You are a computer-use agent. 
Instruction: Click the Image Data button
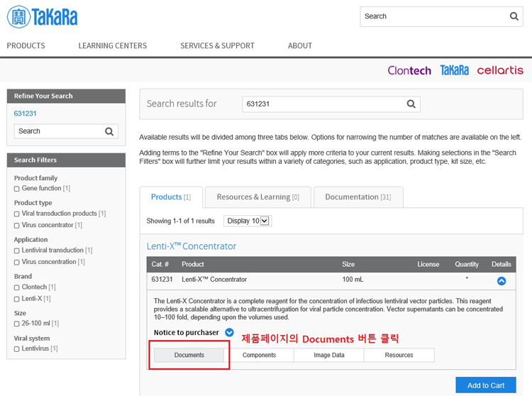[x=328, y=355]
